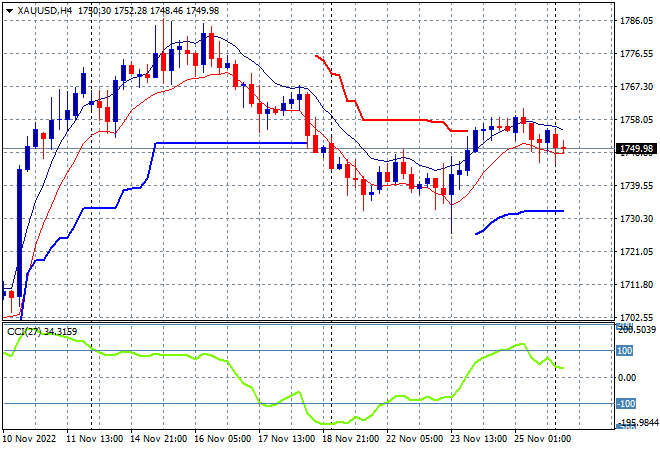The height and width of the screenshot is (450, 660).
Task: Click the 25 Nov 01:00 time label
Action: pyautogui.click(x=543, y=439)
